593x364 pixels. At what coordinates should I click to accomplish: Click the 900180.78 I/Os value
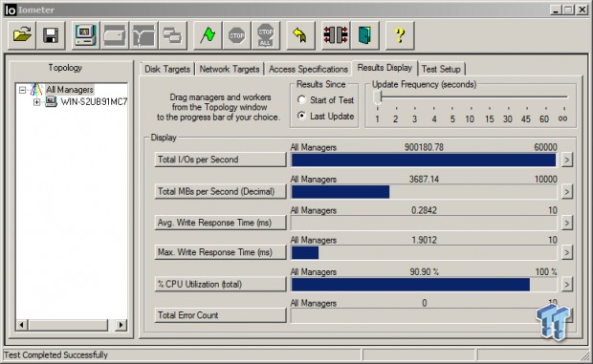pyautogui.click(x=424, y=147)
